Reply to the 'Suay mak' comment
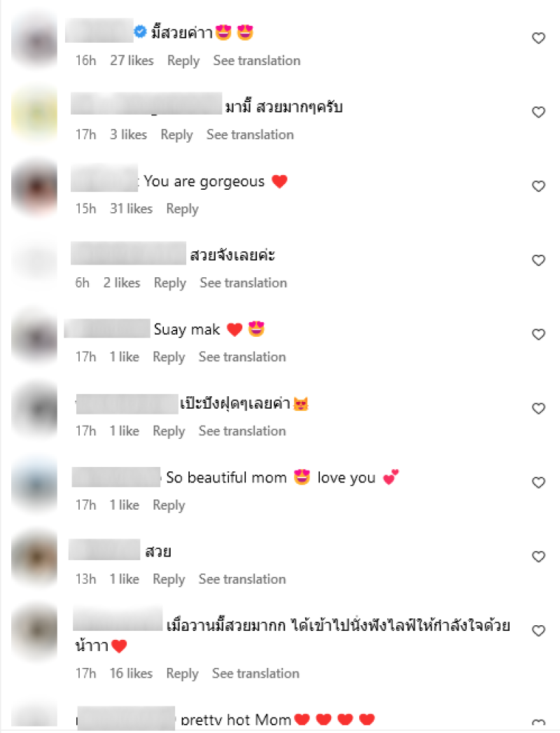This screenshot has height=733, width=560. (x=169, y=356)
